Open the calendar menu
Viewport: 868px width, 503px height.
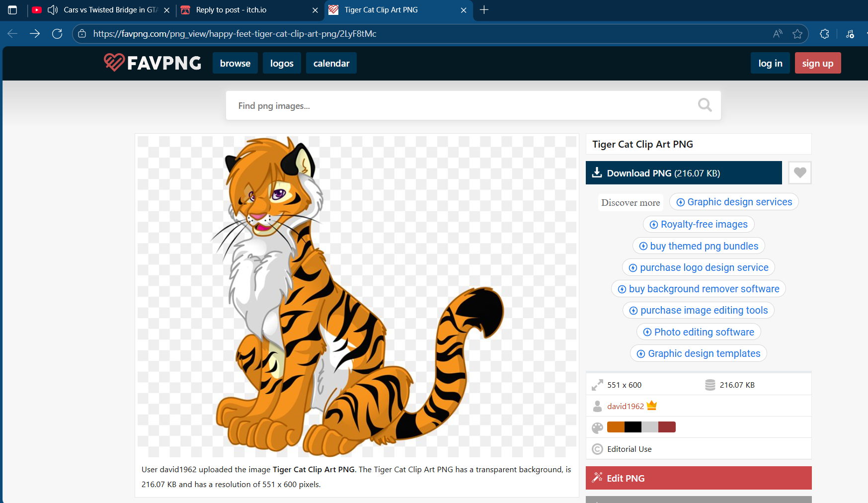(x=331, y=63)
